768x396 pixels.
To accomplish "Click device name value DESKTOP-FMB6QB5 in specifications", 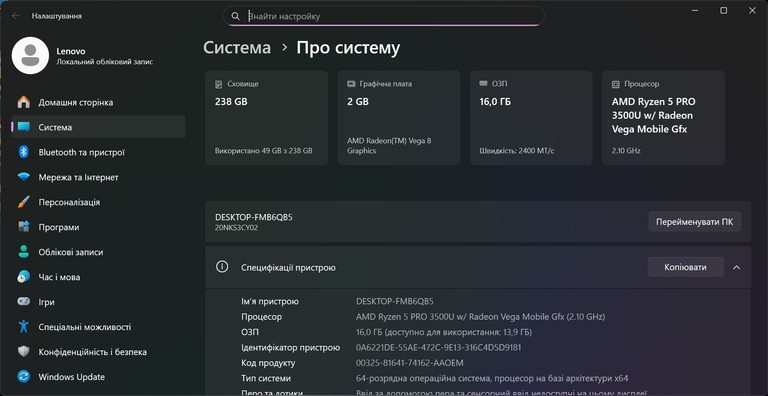I will click(395, 301).
